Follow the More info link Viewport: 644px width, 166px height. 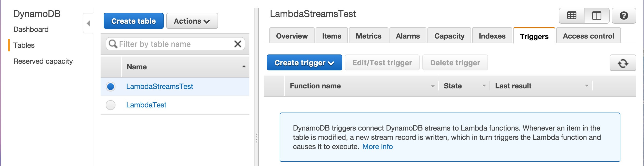pos(377,147)
